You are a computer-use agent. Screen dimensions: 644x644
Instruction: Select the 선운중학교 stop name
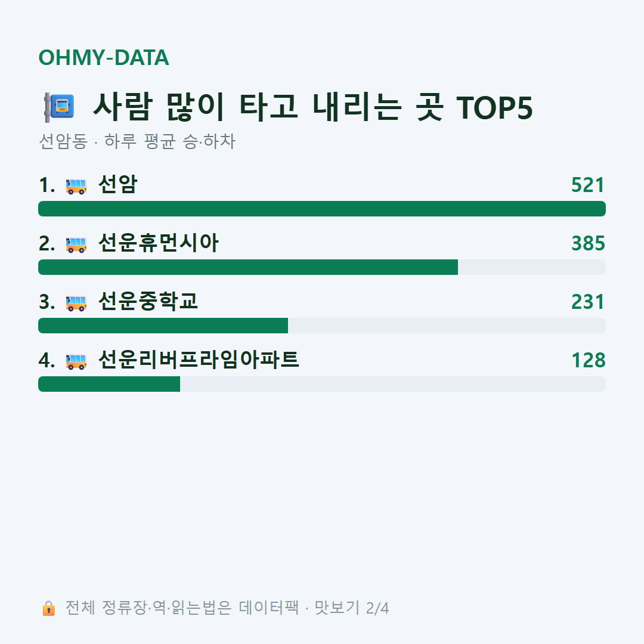(148, 302)
